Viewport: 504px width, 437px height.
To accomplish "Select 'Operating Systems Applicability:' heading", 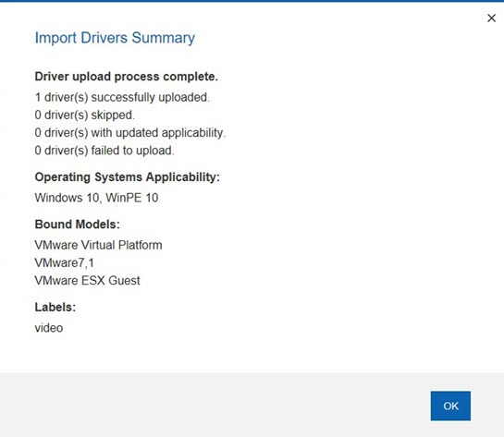I will click(128, 176).
